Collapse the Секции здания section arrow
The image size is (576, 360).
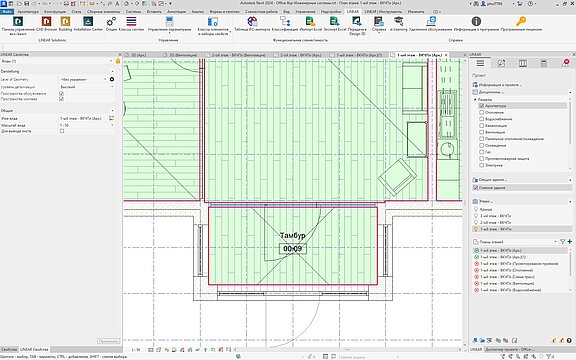pos(570,180)
